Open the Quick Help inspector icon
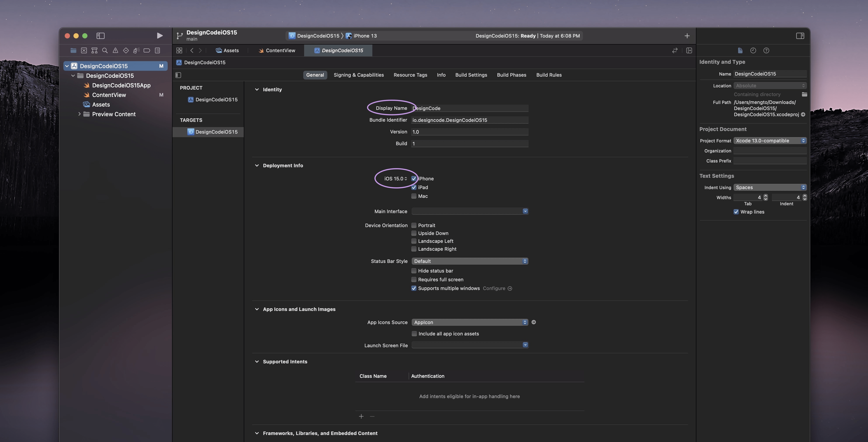Image resolution: width=868 pixels, height=442 pixels. coord(766,50)
